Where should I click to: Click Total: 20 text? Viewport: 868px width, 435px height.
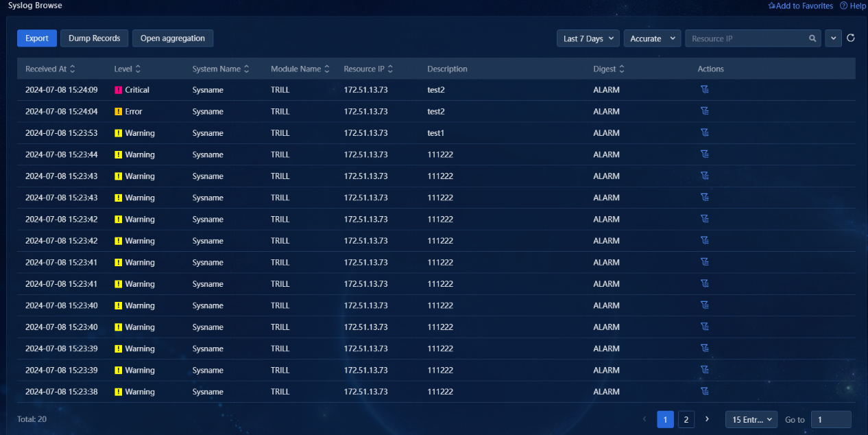click(x=32, y=419)
